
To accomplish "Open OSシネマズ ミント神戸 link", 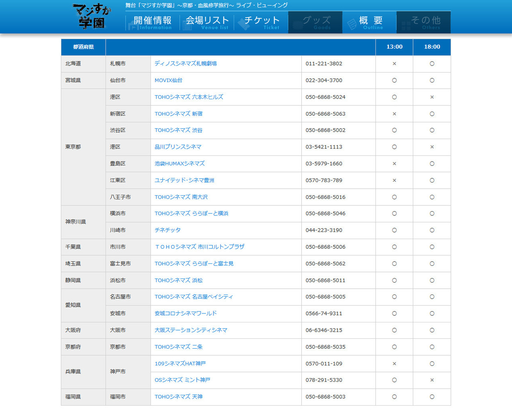I will [x=182, y=380].
